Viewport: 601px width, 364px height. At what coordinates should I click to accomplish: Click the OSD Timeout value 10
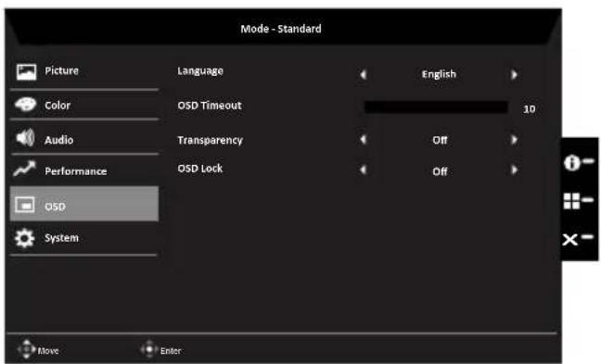tap(530, 109)
